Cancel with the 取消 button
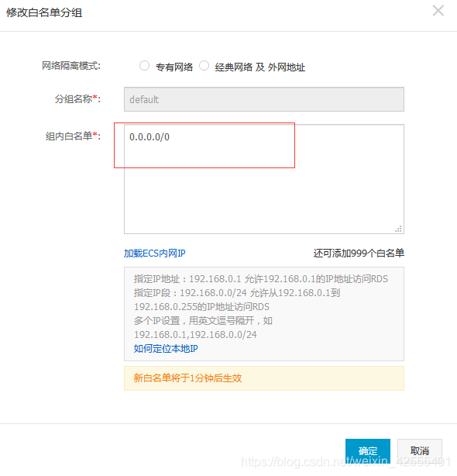 click(x=419, y=450)
